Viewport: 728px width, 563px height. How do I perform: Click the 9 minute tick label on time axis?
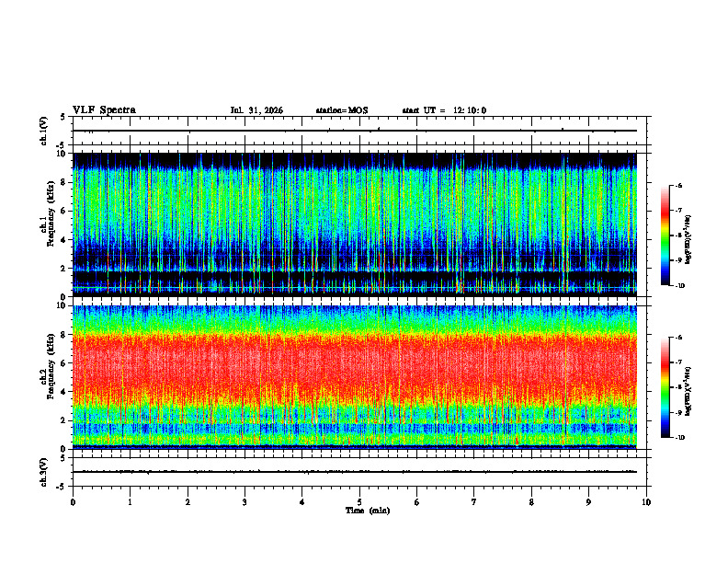(588, 502)
